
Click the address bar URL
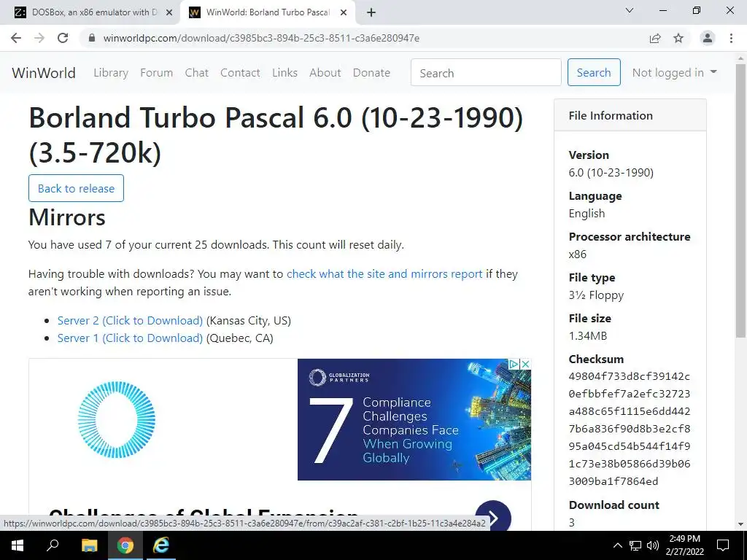point(261,38)
